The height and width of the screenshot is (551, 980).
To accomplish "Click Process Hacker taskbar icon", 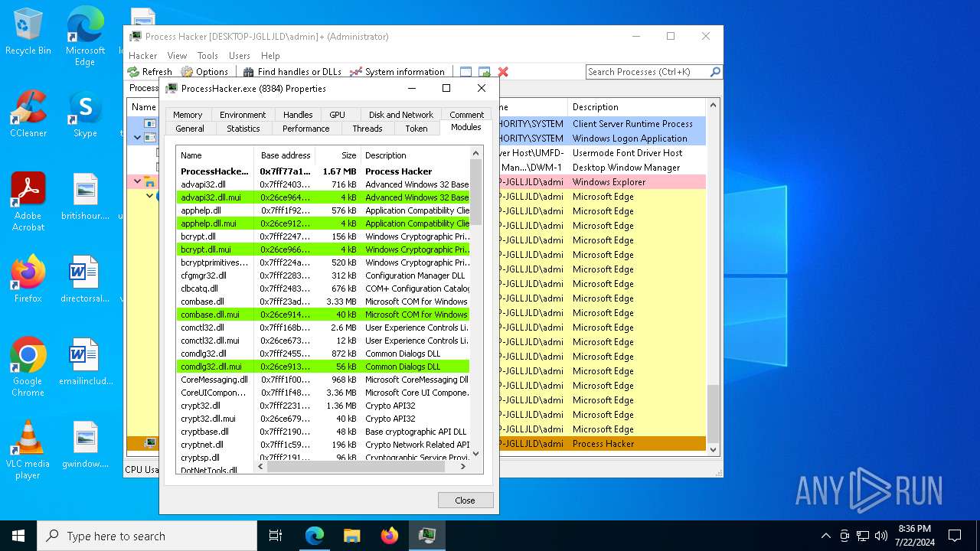I will click(426, 536).
